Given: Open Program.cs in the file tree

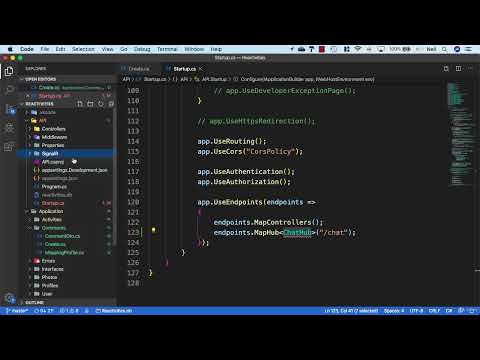Looking at the screenshot, I should click(x=54, y=187).
